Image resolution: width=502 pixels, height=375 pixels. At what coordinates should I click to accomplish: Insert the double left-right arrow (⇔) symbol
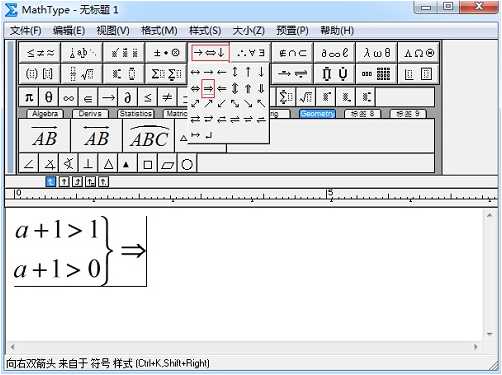click(195, 88)
